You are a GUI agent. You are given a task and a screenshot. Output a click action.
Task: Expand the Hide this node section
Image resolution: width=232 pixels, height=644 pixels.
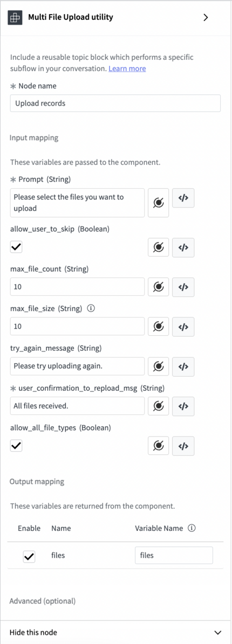point(116,633)
